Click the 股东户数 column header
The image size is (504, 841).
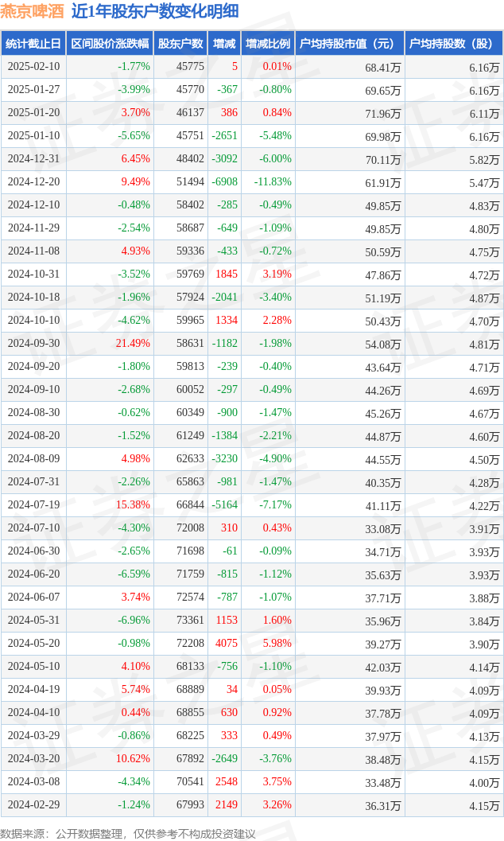point(180,44)
